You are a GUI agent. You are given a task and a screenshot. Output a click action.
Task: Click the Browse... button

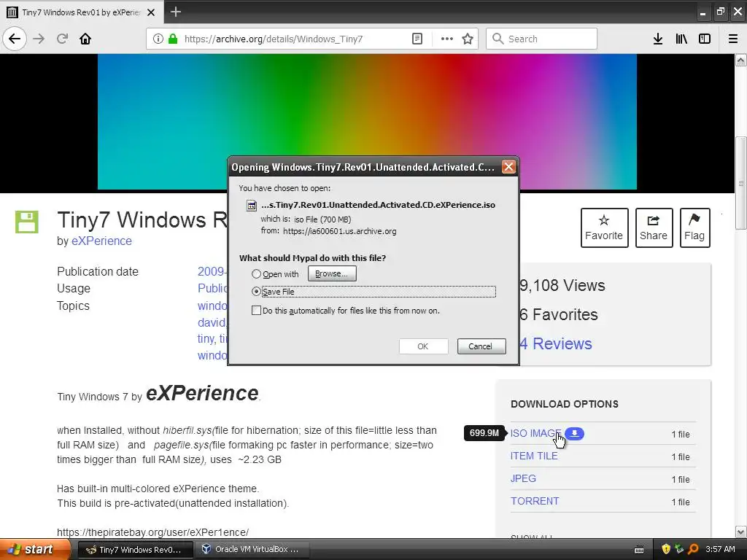pos(332,274)
